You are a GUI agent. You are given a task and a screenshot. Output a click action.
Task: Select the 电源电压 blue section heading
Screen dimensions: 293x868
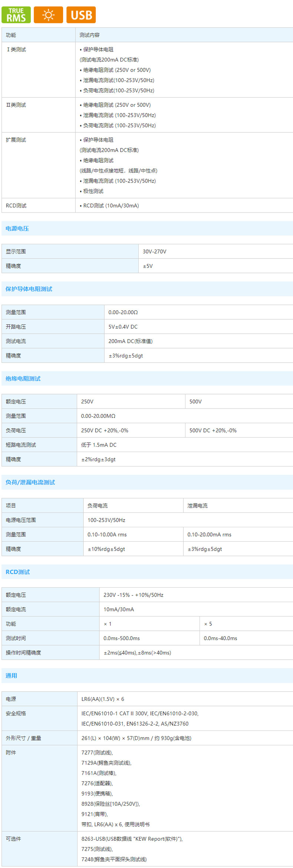17,228
